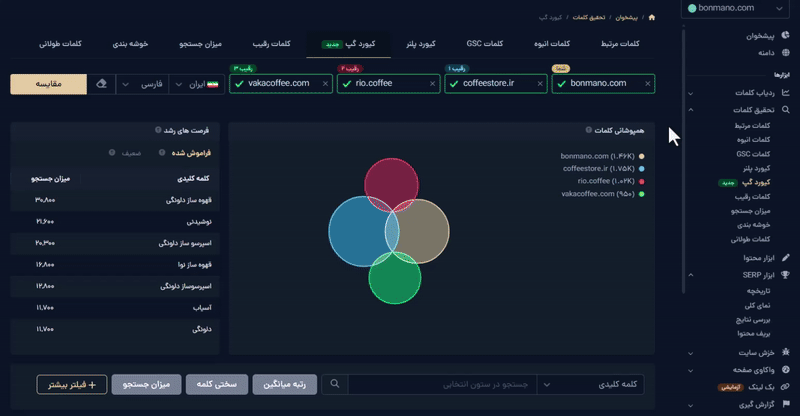Click the search magnifier icon in the filter bar
The width and height of the screenshot is (800, 416).
tap(336, 384)
